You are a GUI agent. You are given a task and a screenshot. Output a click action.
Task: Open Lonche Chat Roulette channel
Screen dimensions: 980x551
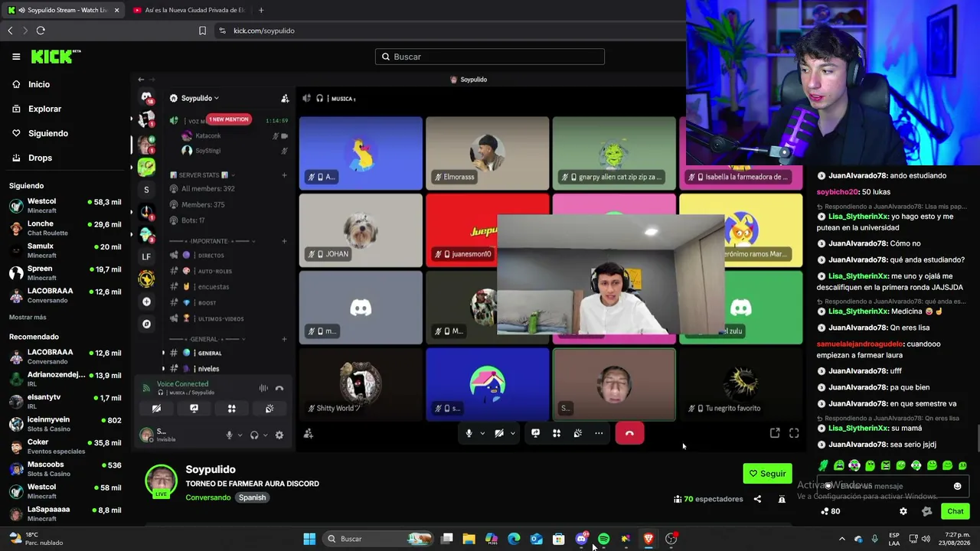65,228
